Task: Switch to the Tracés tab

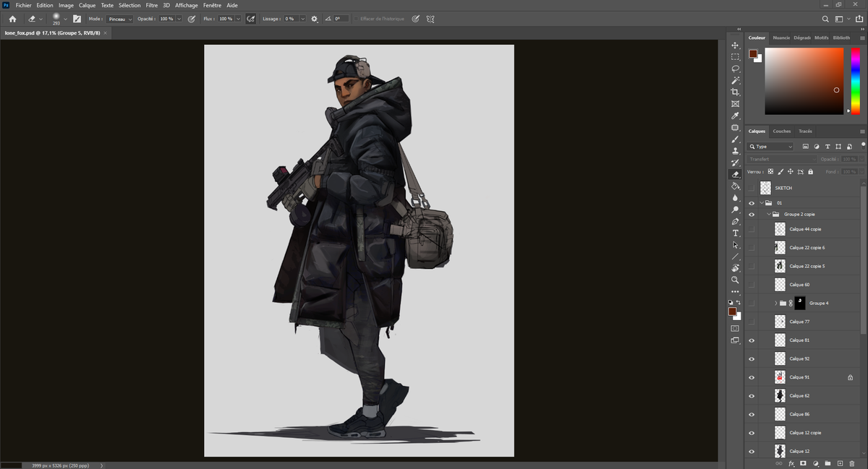Action: click(805, 132)
